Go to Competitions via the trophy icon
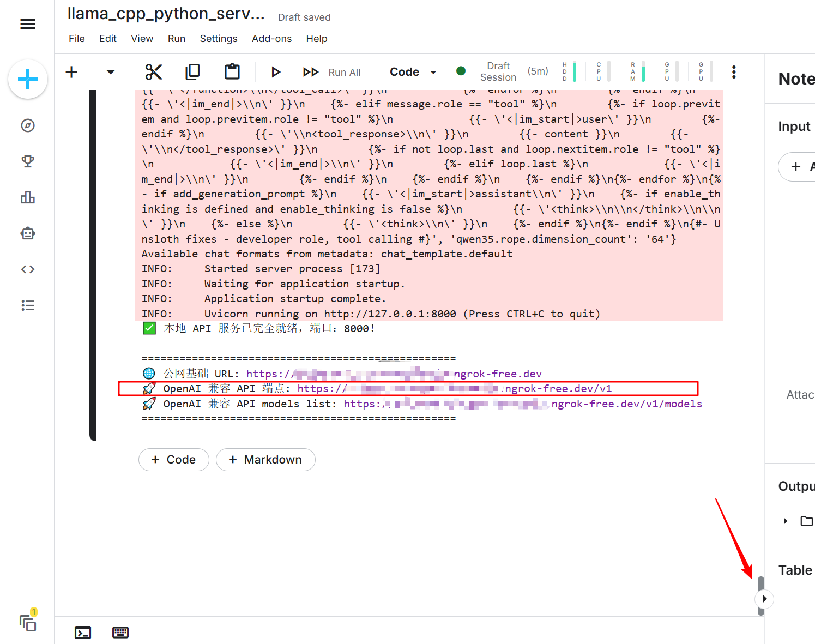Screen dimensions: 815x644 pyautogui.click(x=28, y=161)
